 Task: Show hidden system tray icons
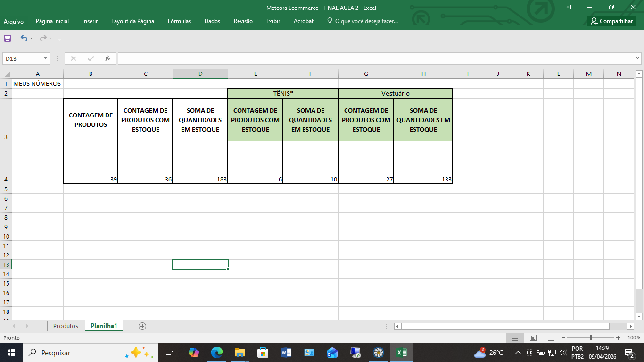click(x=518, y=353)
